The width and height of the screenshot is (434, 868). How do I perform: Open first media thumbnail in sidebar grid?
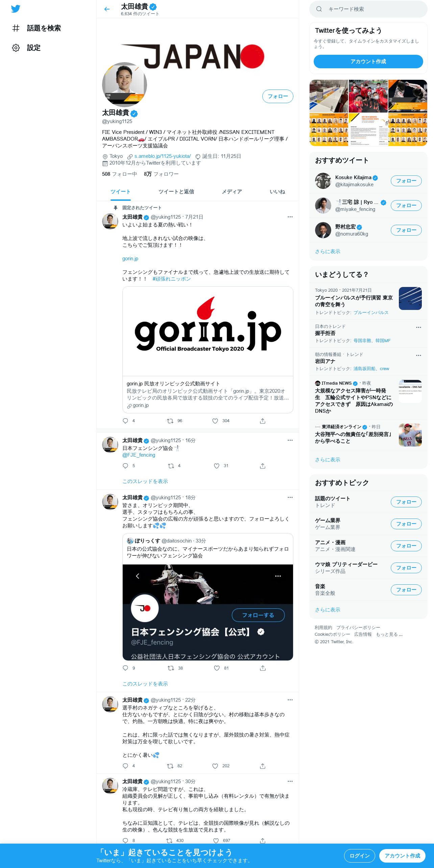329,96
